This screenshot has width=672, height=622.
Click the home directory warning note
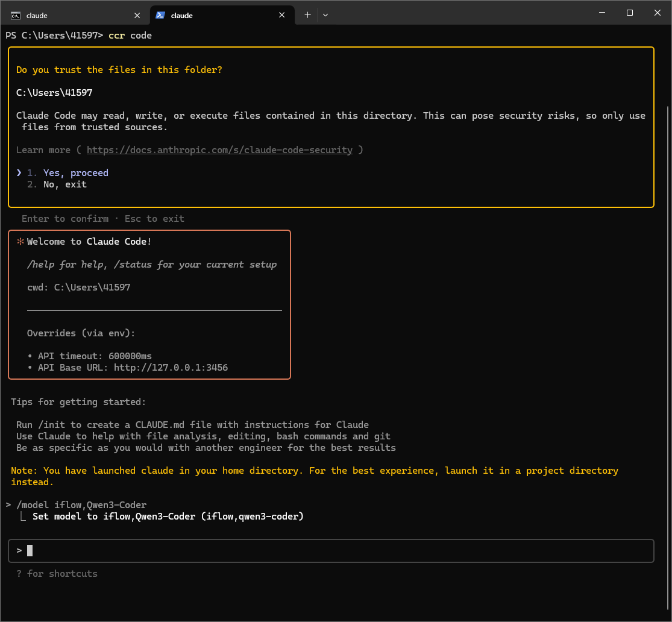pyautogui.click(x=315, y=476)
